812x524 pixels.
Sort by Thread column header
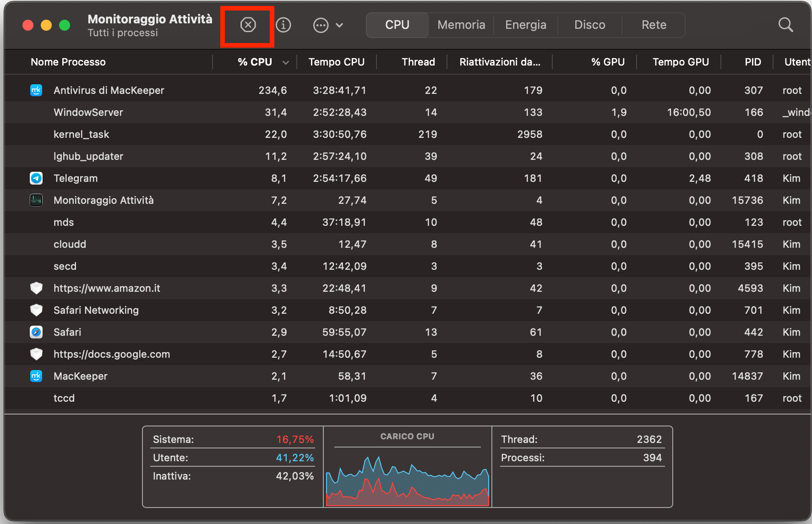418,62
